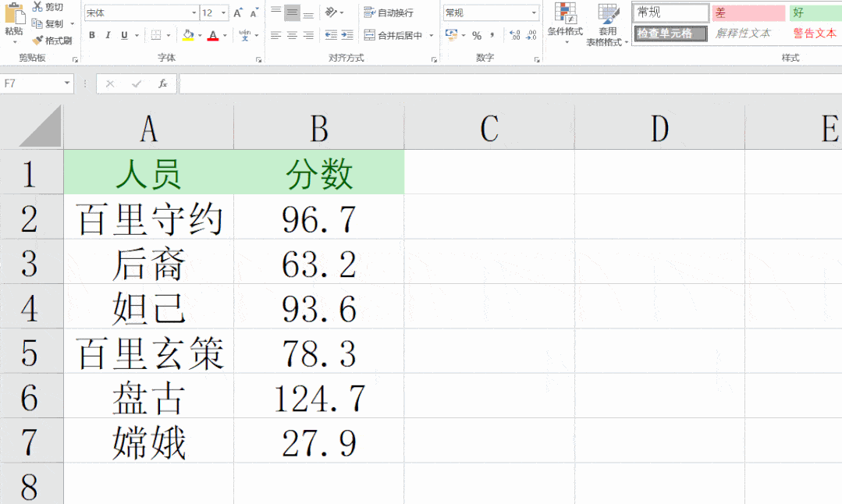The height and width of the screenshot is (504, 842).
Task: Center text horizontally
Action: pos(292,35)
